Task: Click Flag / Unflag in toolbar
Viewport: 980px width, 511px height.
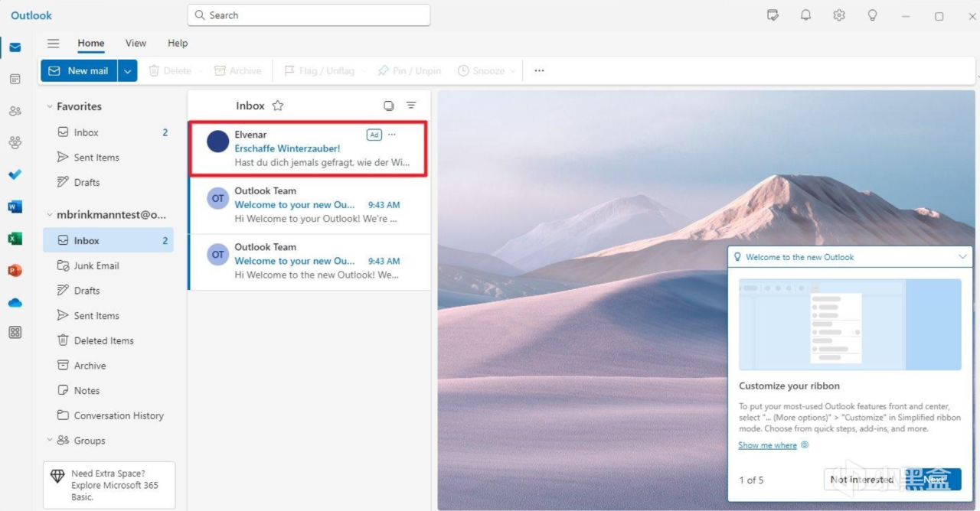Action: click(x=319, y=70)
